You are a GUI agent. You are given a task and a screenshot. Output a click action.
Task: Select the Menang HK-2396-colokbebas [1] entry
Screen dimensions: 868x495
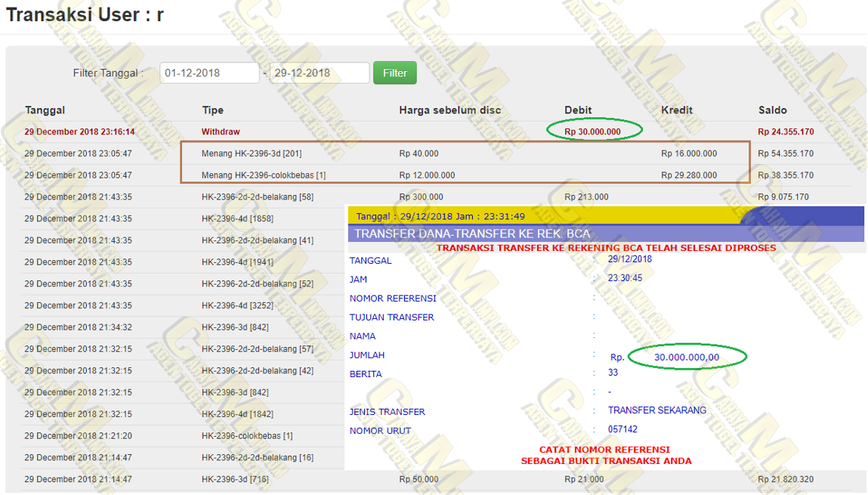coord(263,175)
